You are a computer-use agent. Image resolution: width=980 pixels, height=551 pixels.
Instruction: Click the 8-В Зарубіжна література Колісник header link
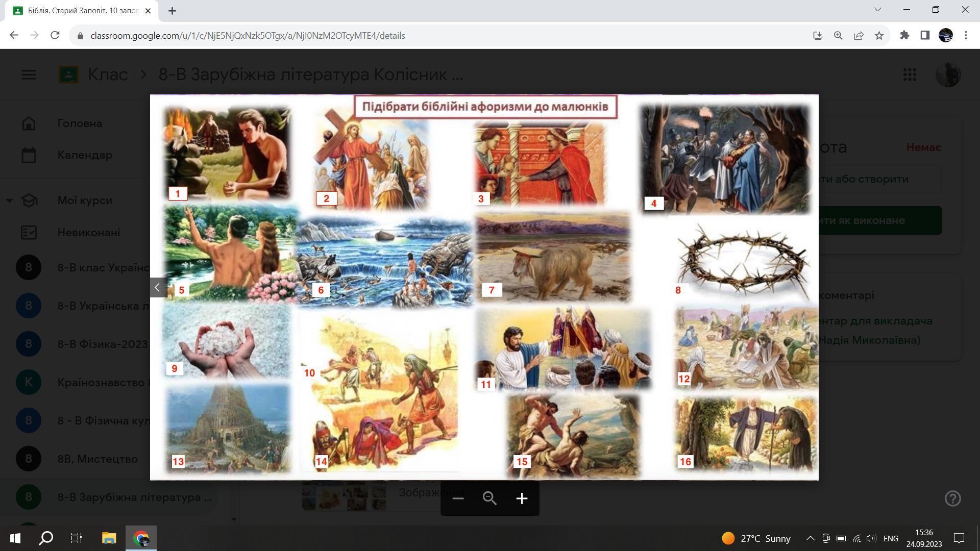point(311,74)
